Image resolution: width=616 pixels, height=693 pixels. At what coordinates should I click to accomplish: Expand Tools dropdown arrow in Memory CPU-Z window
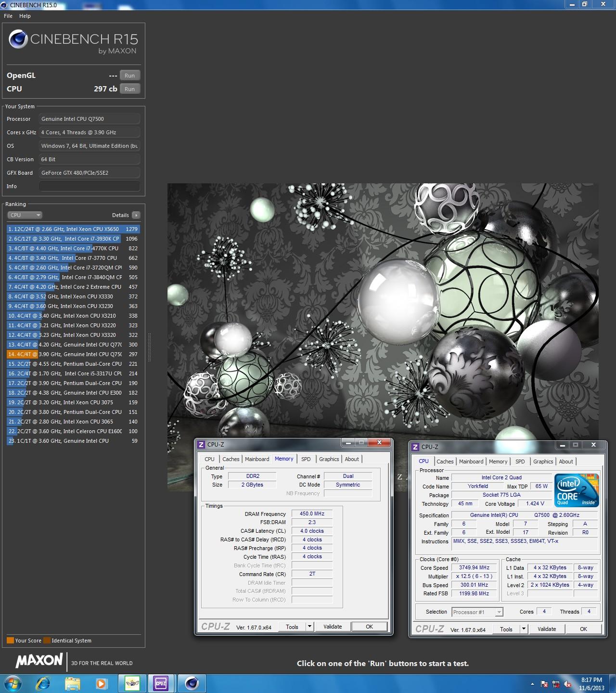tap(309, 627)
